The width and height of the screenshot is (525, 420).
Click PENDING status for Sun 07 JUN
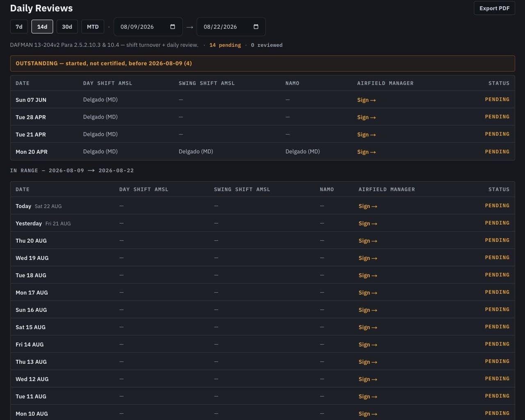[497, 99]
